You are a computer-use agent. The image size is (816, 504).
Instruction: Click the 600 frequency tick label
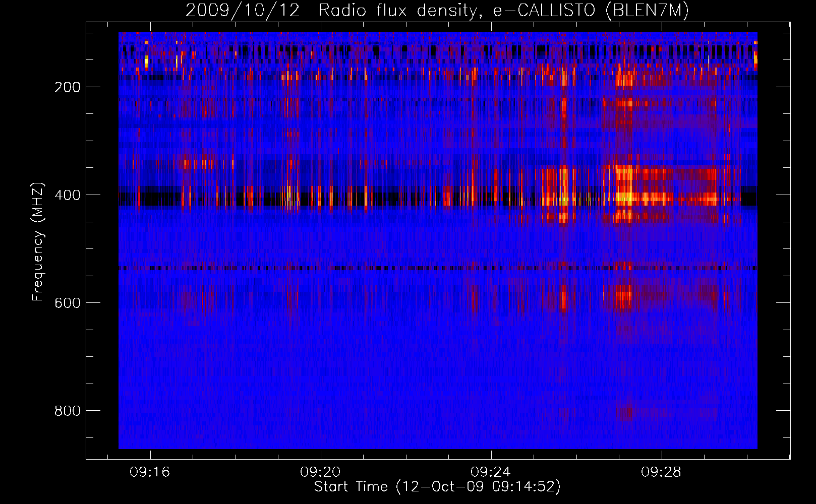click(x=68, y=303)
